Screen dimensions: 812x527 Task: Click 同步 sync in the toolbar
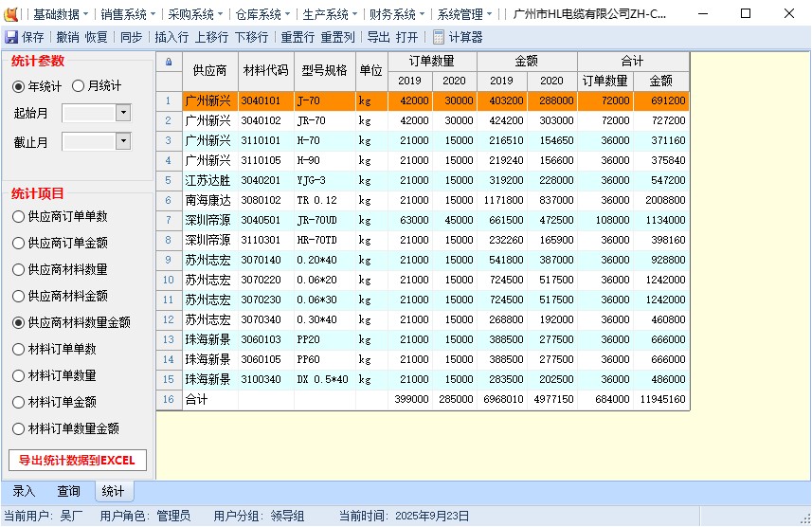[x=131, y=37]
